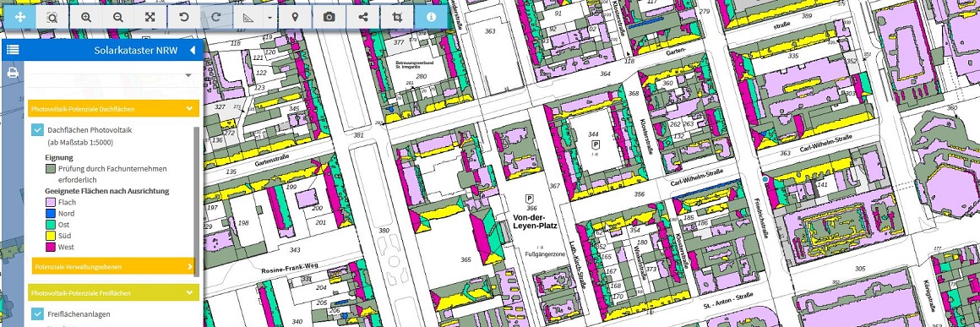Open the location marker tool
Viewport: 980px width, 327px height.
pos(297,17)
